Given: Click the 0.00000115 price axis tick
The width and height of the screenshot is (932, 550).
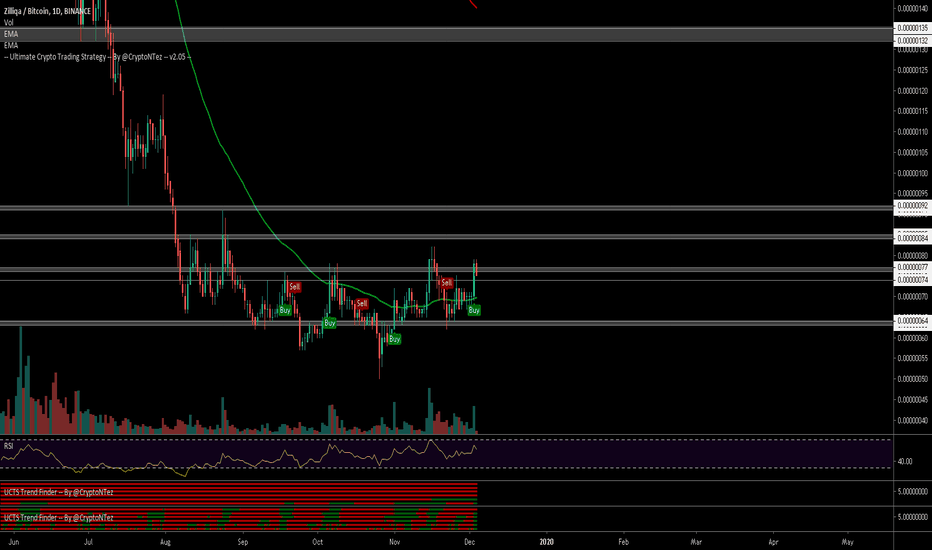Looking at the screenshot, I should 912,111.
